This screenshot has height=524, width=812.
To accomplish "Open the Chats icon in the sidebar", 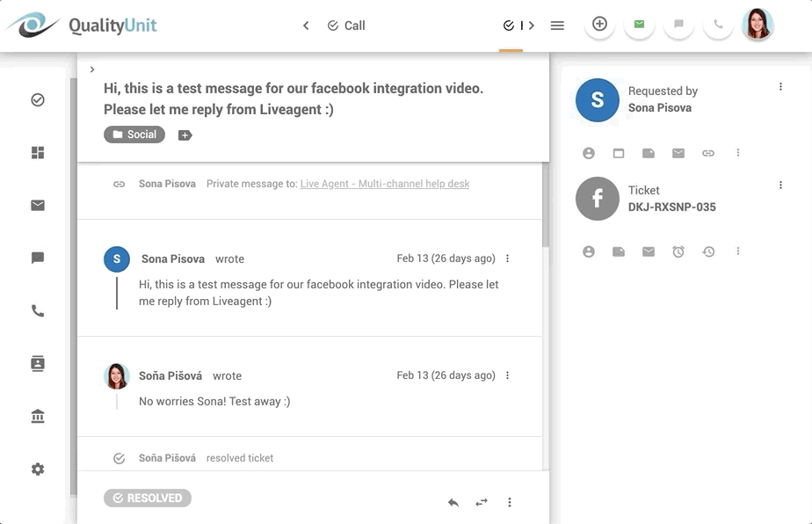I will click(37, 258).
